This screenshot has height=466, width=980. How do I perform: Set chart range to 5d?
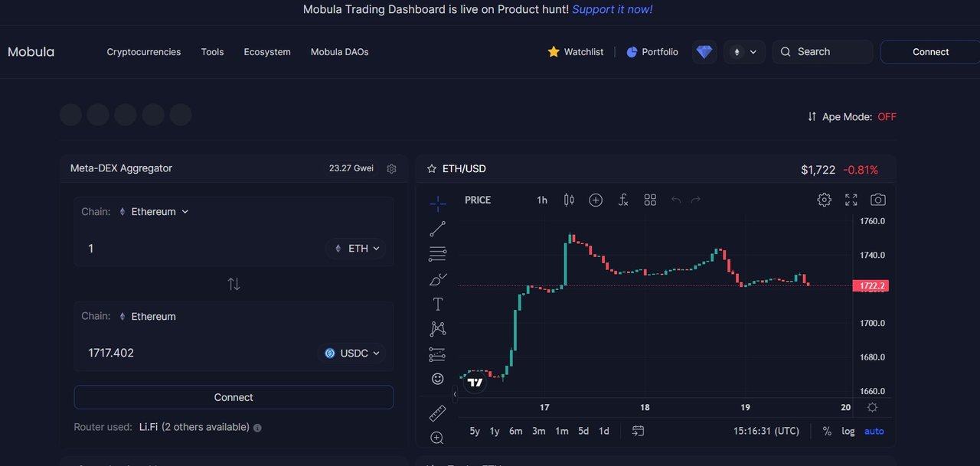(583, 431)
